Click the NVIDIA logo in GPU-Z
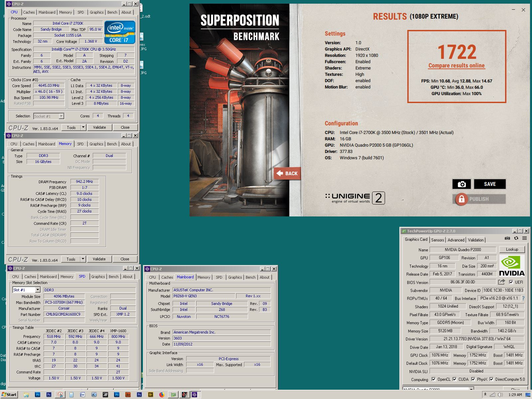Screen dimensions: 532x399 point(512,266)
